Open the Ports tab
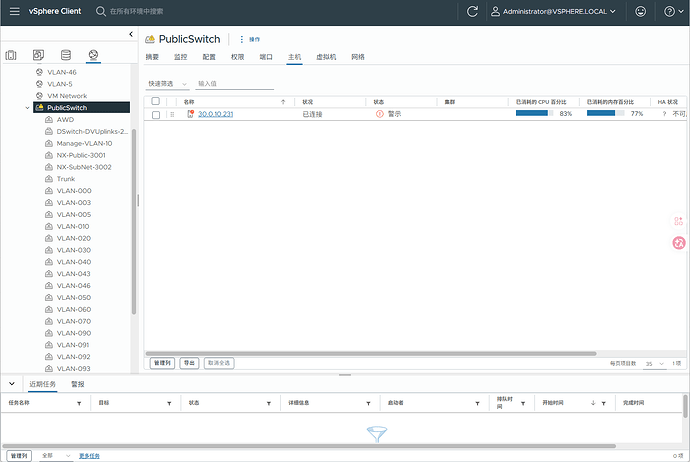 tap(266, 57)
